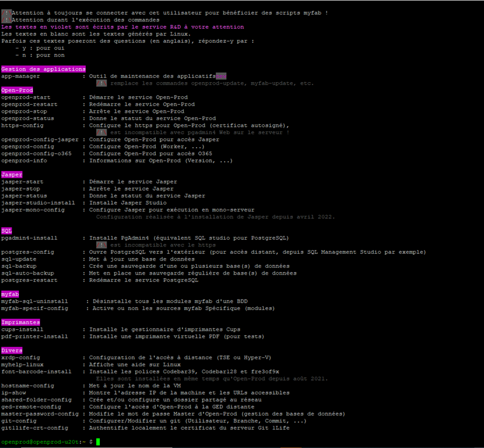Select the 'jasper-status' command name

24,196
